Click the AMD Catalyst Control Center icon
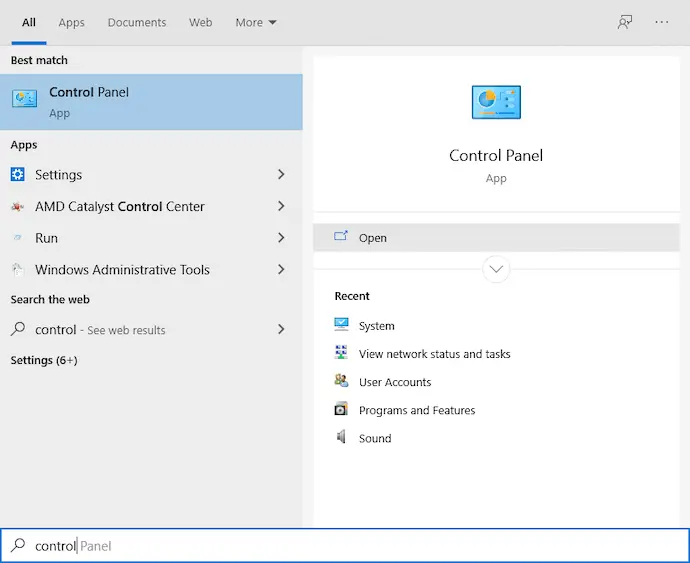The width and height of the screenshot is (690, 563). click(x=18, y=206)
